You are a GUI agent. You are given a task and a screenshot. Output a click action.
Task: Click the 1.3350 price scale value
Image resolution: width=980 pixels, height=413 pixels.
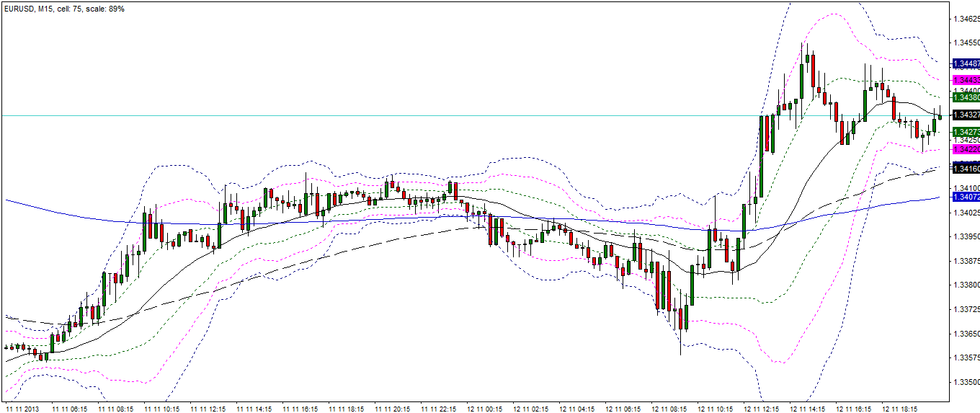[x=966, y=382]
